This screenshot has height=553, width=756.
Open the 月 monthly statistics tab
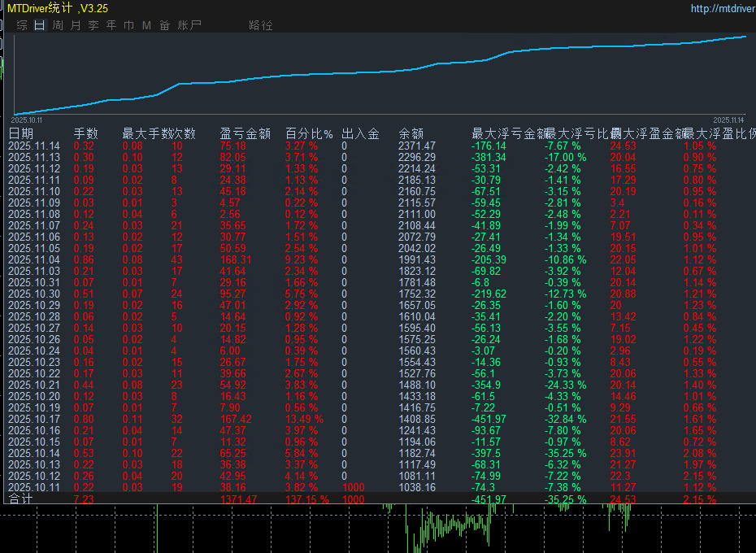(x=76, y=25)
